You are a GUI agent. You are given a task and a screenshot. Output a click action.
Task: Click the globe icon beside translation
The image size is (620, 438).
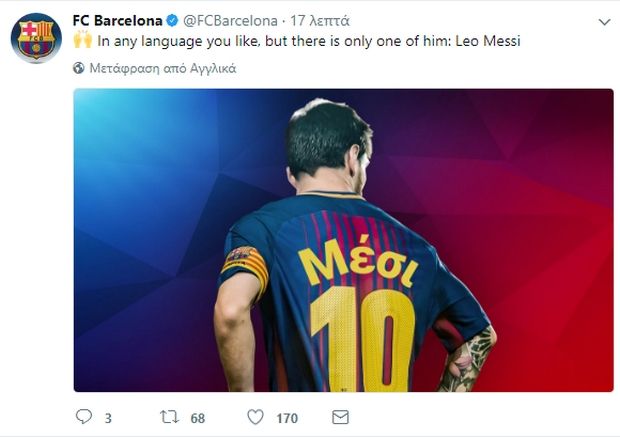(79, 69)
